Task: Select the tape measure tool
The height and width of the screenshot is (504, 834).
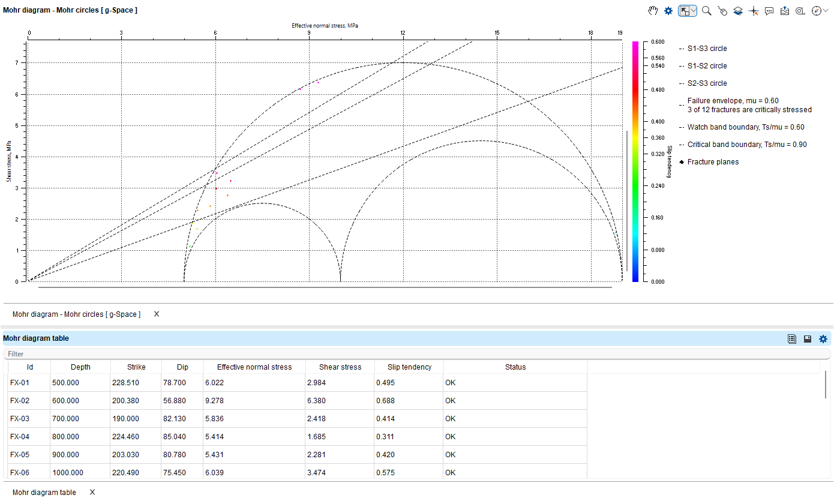Action: pos(800,11)
